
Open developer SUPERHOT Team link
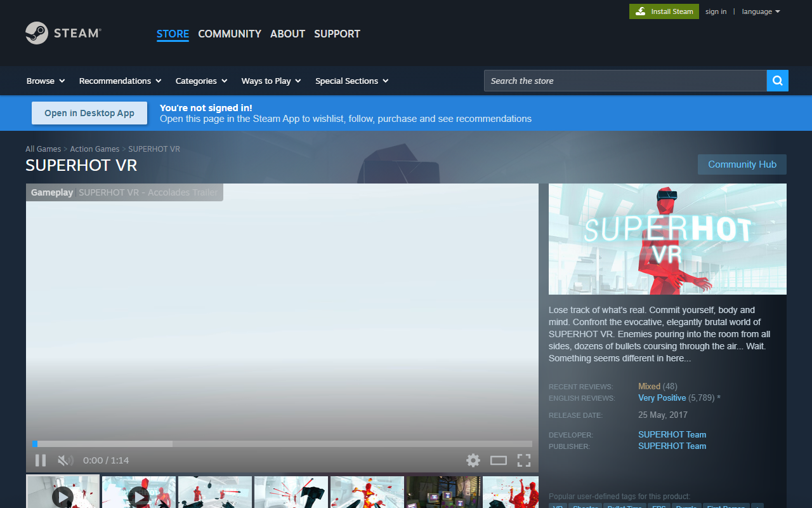click(672, 434)
